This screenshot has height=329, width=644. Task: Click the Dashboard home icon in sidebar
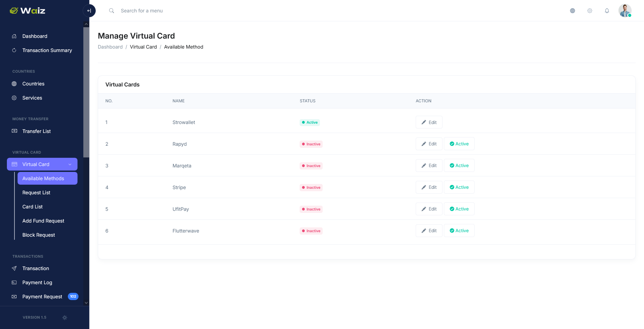coord(14,36)
